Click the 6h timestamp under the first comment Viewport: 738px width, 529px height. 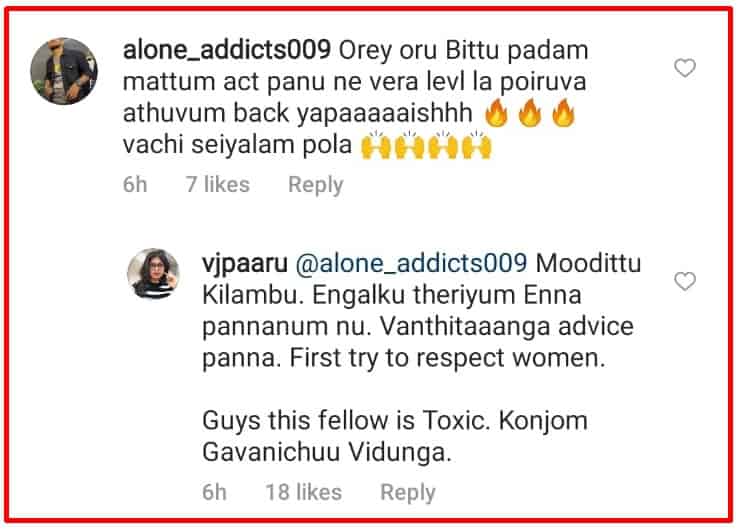(135, 184)
